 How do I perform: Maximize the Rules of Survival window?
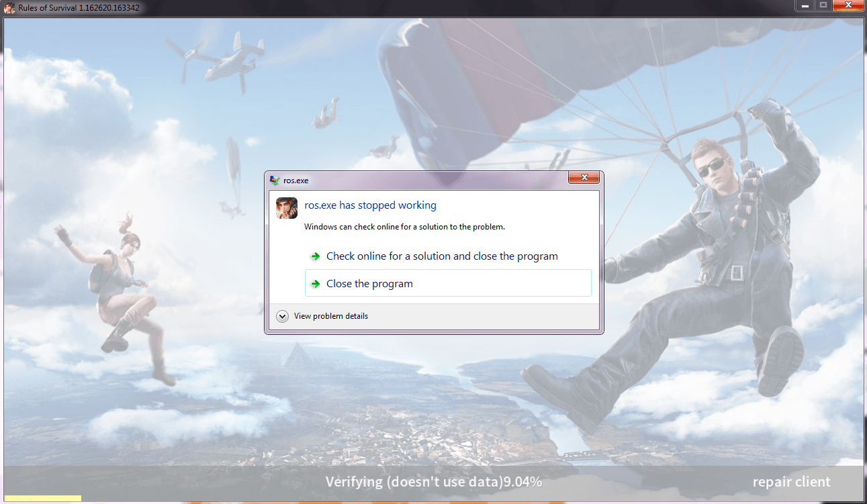pos(823,5)
